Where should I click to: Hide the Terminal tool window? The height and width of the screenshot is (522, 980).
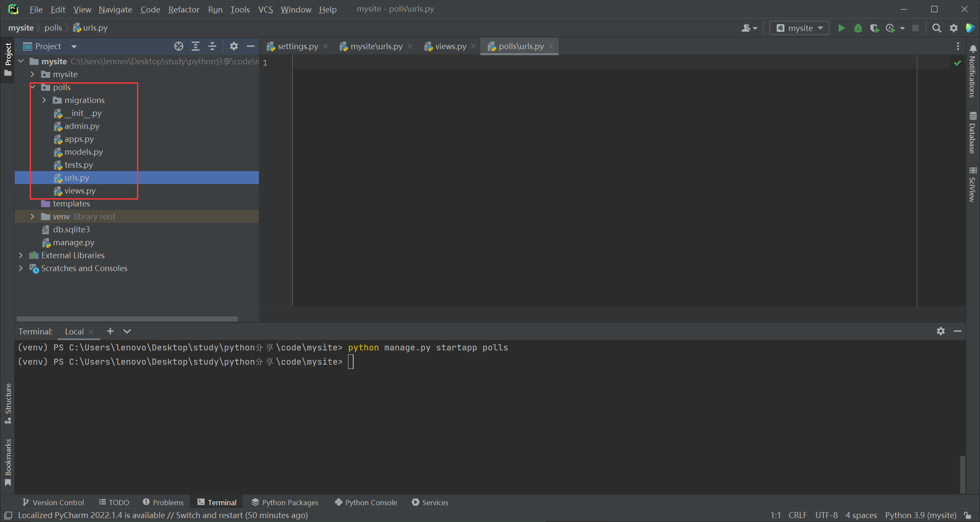[x=958, y=331]
